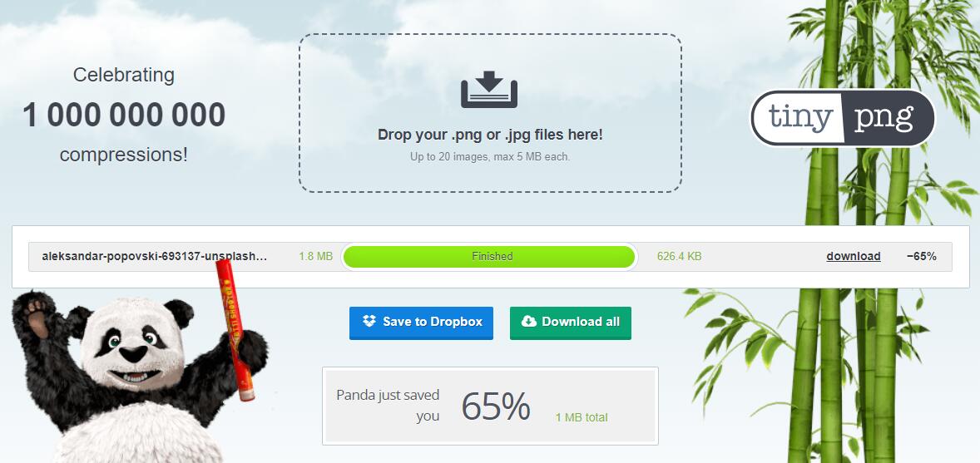The width and height of the screenshot is (980, 463).
Task: Select the aleksandar-popovski file name
Action: pos(155,256)
